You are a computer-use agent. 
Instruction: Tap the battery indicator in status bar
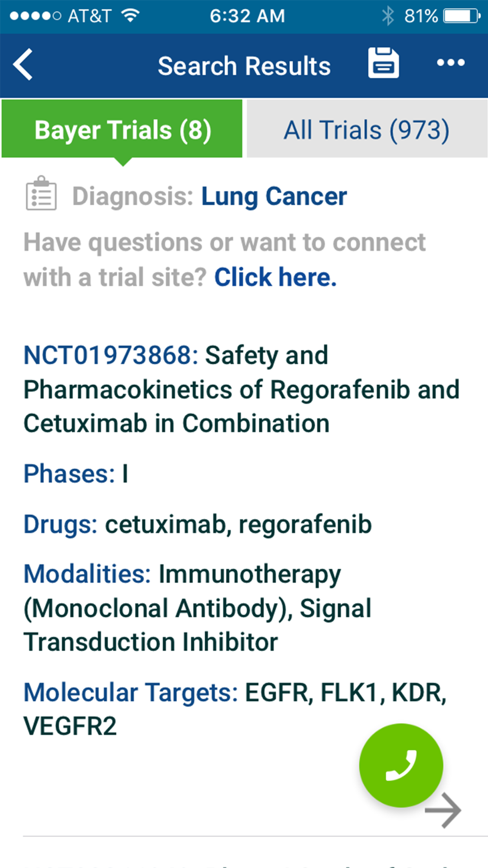[x=462, y=16]
